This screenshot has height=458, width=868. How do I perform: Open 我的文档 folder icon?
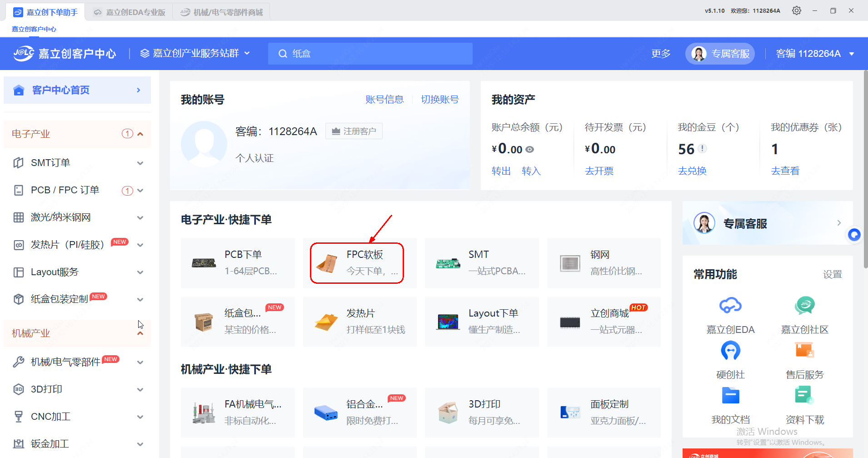pyautogui.click(x=730, y=395)
